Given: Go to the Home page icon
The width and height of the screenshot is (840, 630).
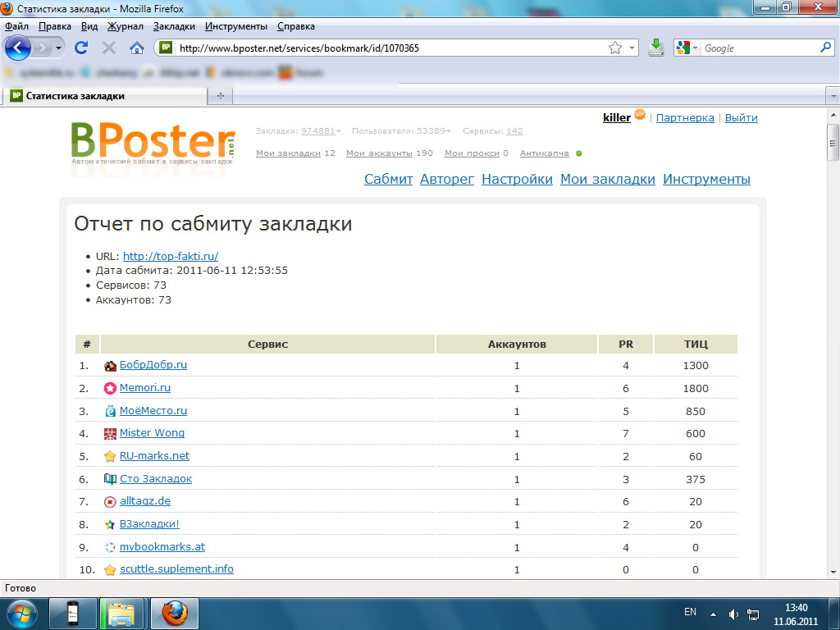Looking at the screenshot, I should pyautogui.click(x=137, y=48).
